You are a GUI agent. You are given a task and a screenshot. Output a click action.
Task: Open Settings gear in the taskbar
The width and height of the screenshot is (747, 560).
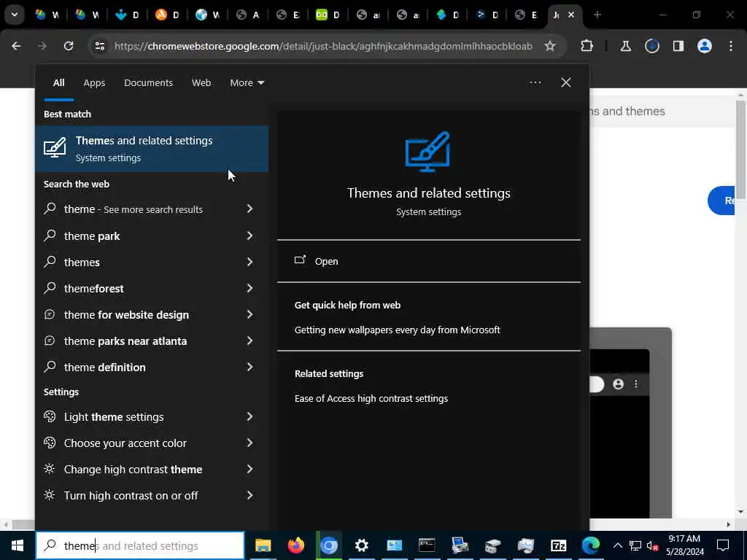362,545
